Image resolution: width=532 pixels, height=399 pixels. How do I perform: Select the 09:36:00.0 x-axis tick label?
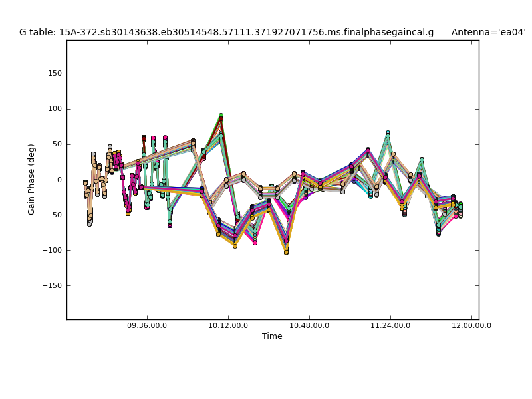(147, 326)
